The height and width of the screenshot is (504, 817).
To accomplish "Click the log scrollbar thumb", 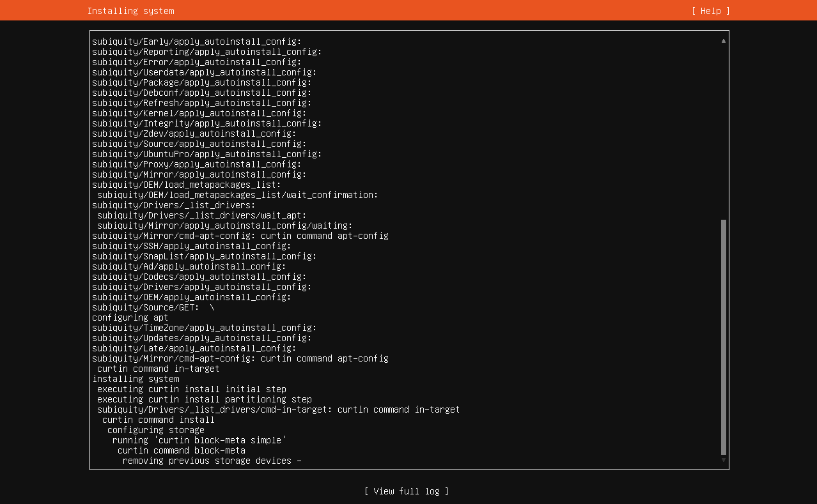I will tap(724, 337).
